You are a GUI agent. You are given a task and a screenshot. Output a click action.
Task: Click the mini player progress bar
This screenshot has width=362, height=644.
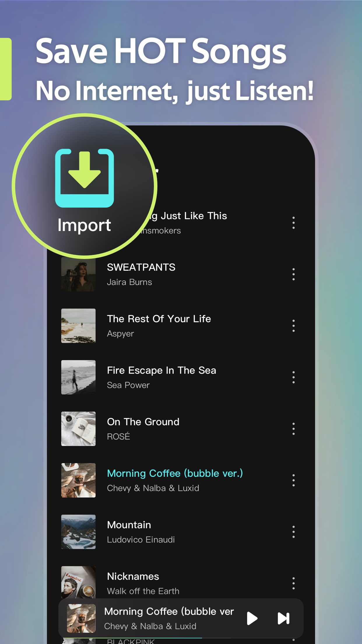pos(181,638)
